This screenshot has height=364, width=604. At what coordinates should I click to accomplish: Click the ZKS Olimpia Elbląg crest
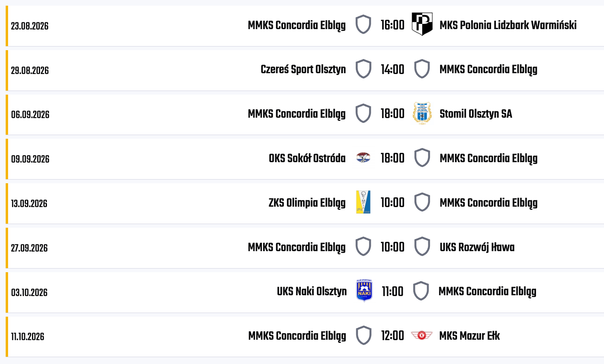point(363,202)
